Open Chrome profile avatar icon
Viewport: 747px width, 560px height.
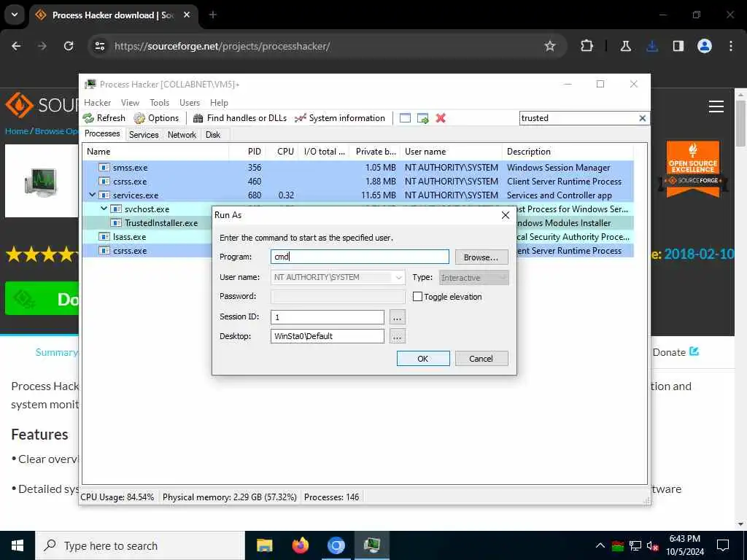point(705,46)
